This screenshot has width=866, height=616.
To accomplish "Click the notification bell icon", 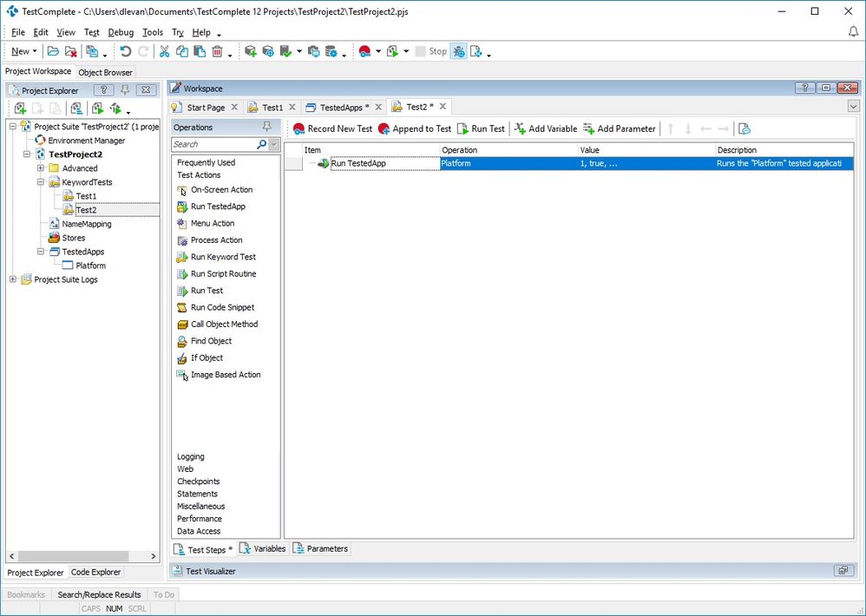I will [x=853, y=32].
